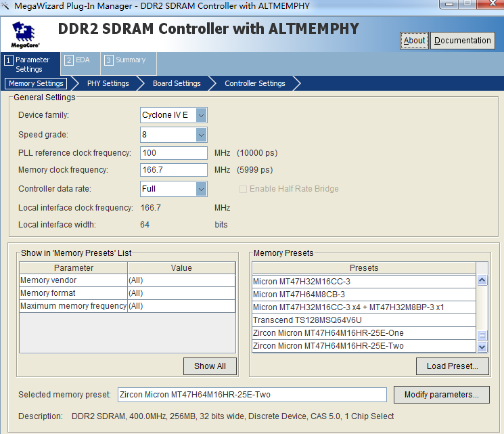Open the About dialog

click(x=414, y=41)
